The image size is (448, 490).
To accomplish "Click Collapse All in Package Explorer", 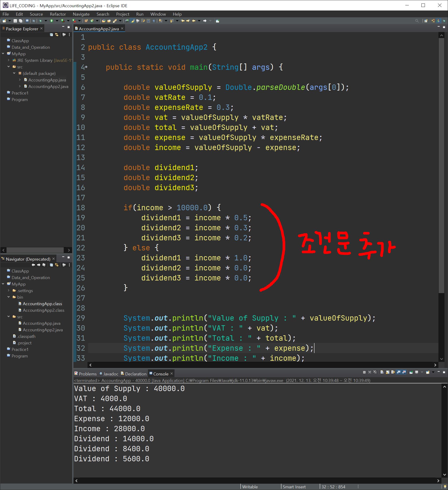I will (x=51, y=35).
